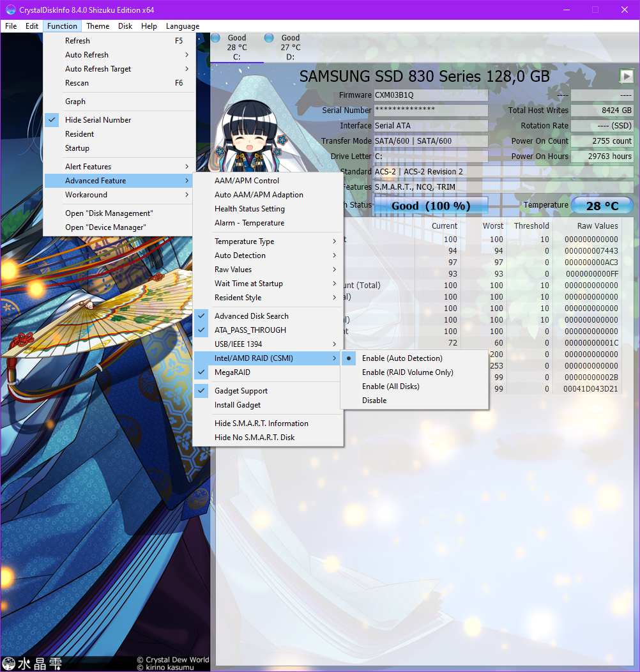Click Auto AAM/APM Adaption entry

(x=268, y=195)
